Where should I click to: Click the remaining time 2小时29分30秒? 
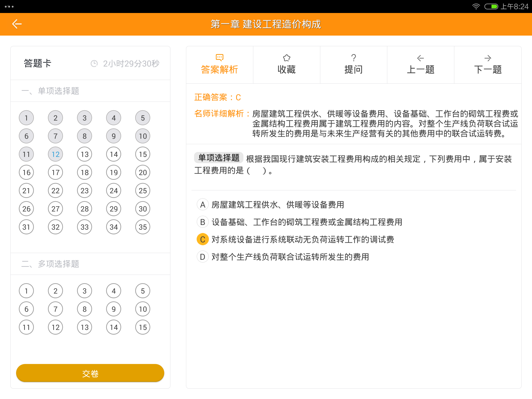pos(131,63)
